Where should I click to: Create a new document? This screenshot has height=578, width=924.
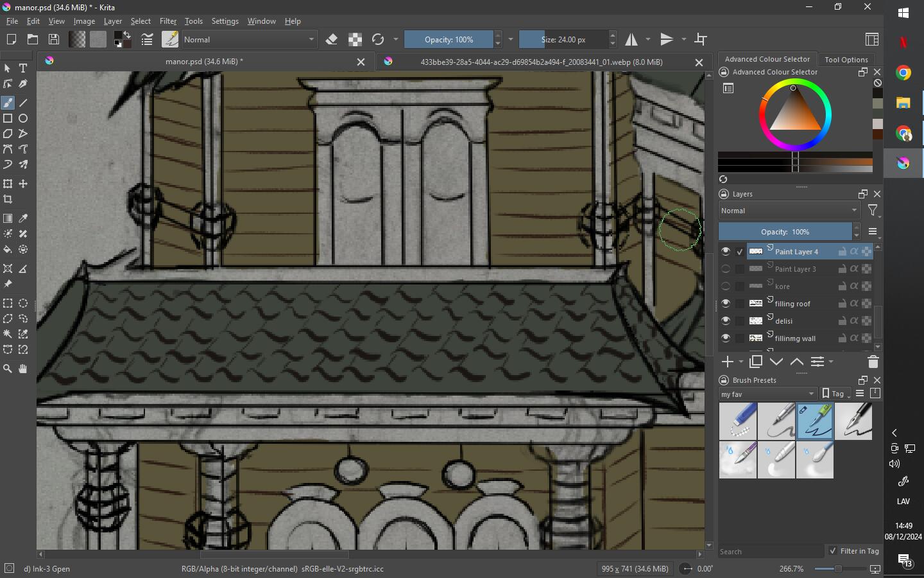(x=11, y=39)
